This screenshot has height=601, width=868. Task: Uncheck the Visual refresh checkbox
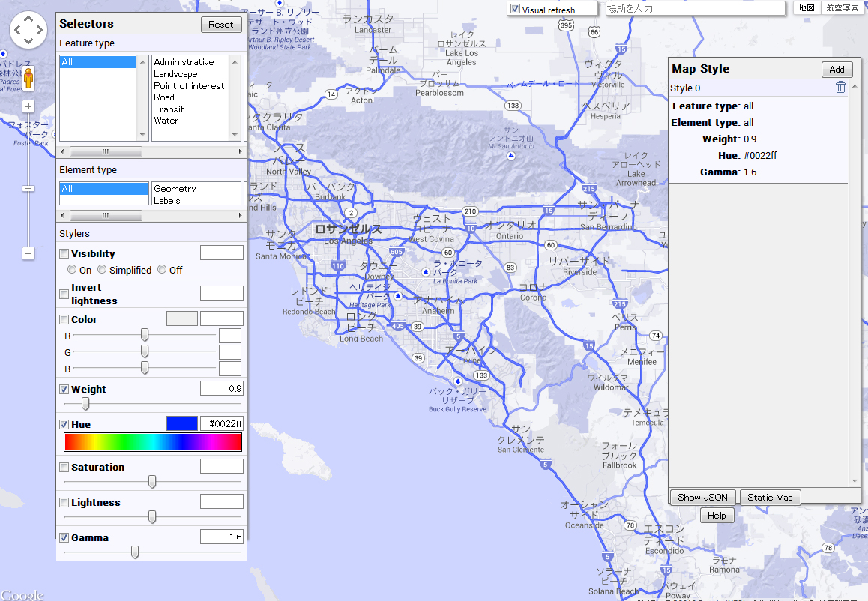[x=515, y=10]
